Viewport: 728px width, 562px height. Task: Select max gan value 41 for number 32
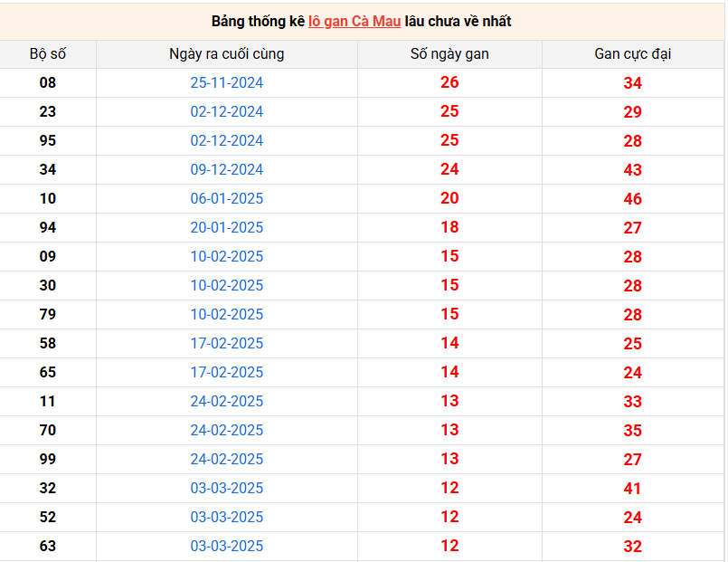[632, 489]
